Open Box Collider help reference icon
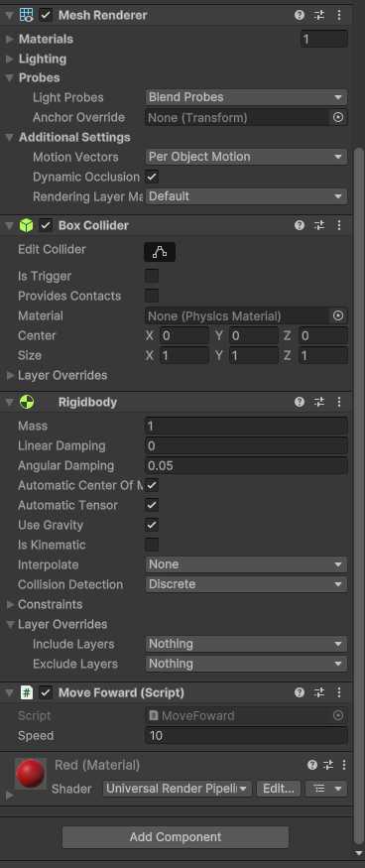 pyautogui.click(x=300, y=225)
